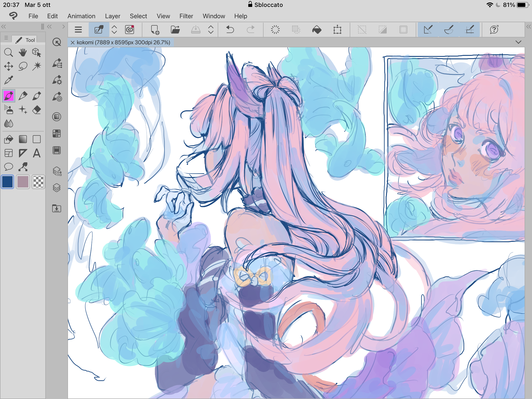Open the Animation menu
The image size is (532, 399).
[x=82, y=16]
